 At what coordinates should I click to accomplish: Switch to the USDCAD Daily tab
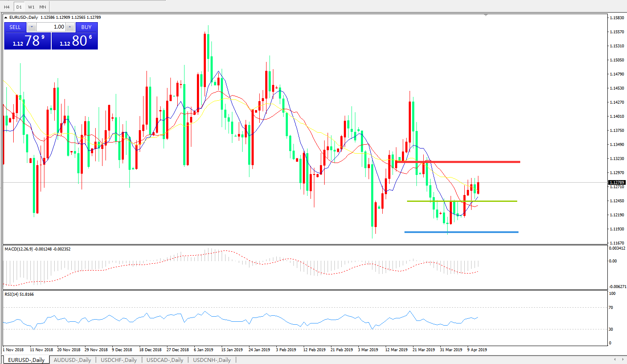(165, 360)
